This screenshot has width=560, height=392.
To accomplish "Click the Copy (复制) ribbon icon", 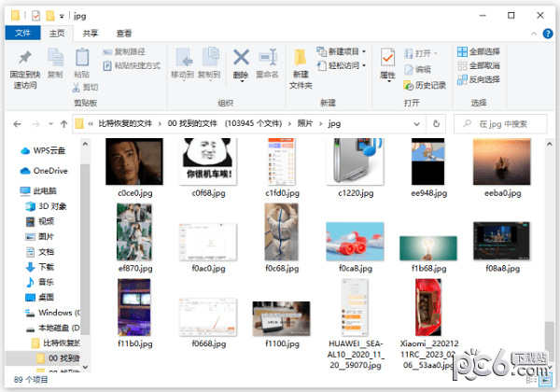I will [x=55, y=58].
